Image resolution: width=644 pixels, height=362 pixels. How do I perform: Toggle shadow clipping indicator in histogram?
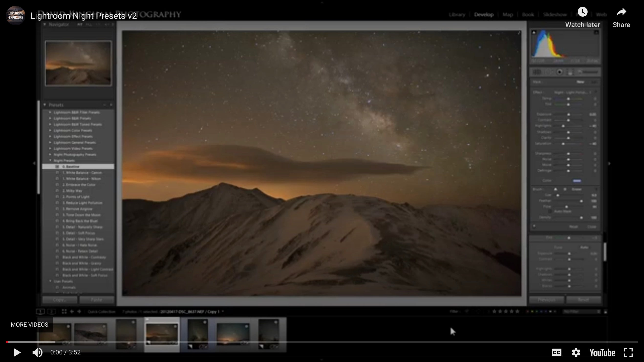(534, 32)
